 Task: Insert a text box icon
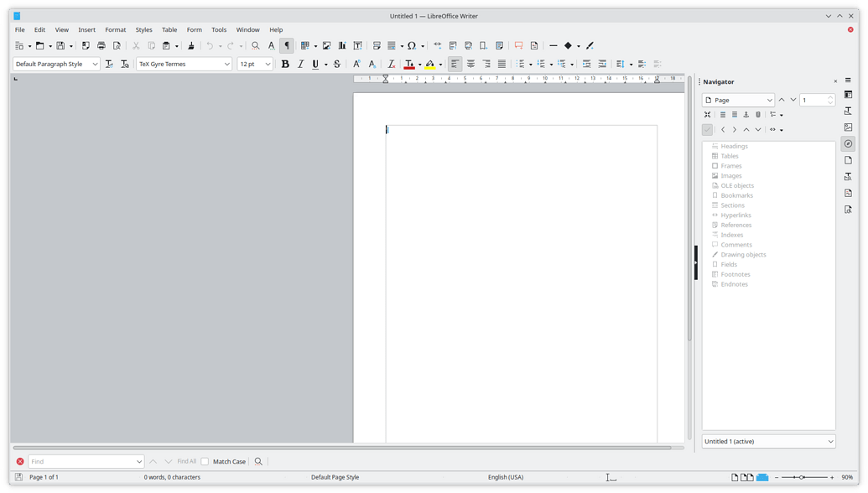[x=357, y=46]
